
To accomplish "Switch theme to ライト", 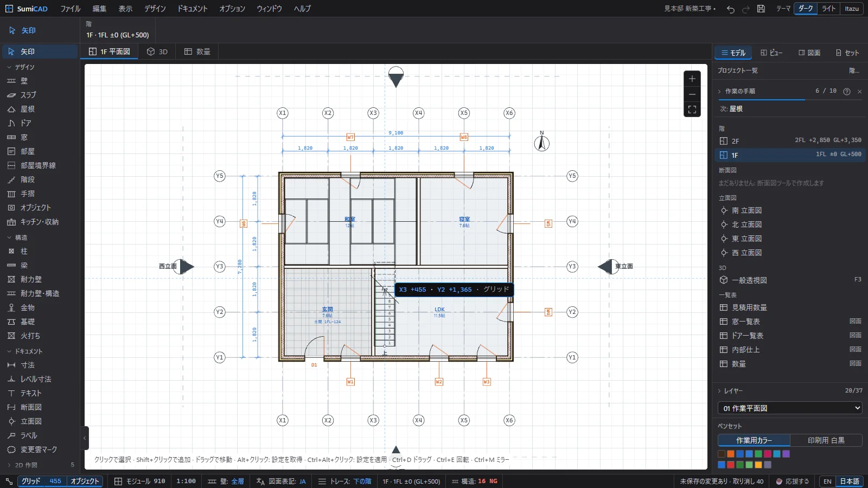I will coord(828,9).
